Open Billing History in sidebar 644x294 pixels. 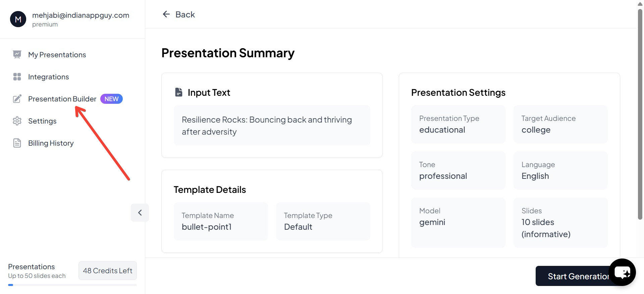click(x=51, y=143)
